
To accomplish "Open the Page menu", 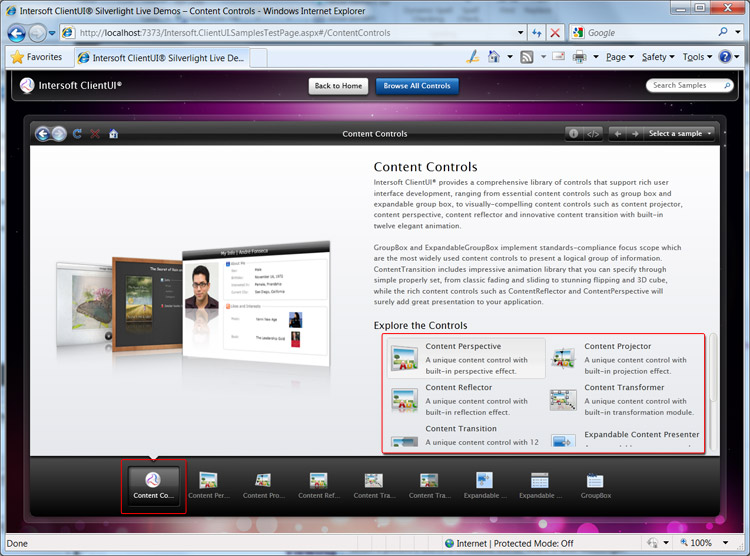I will pyautogui.click(x=619, y=57).
